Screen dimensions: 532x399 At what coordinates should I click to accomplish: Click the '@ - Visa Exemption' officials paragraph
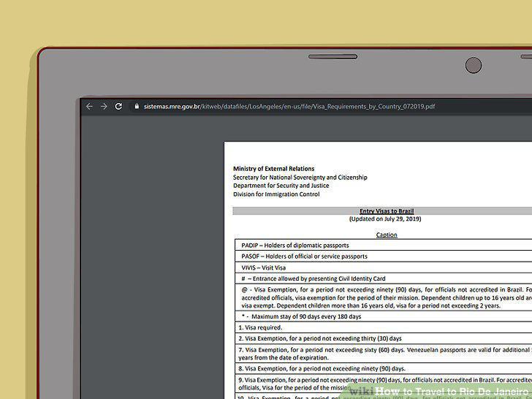pyautogui.click(x=384, y=297)
